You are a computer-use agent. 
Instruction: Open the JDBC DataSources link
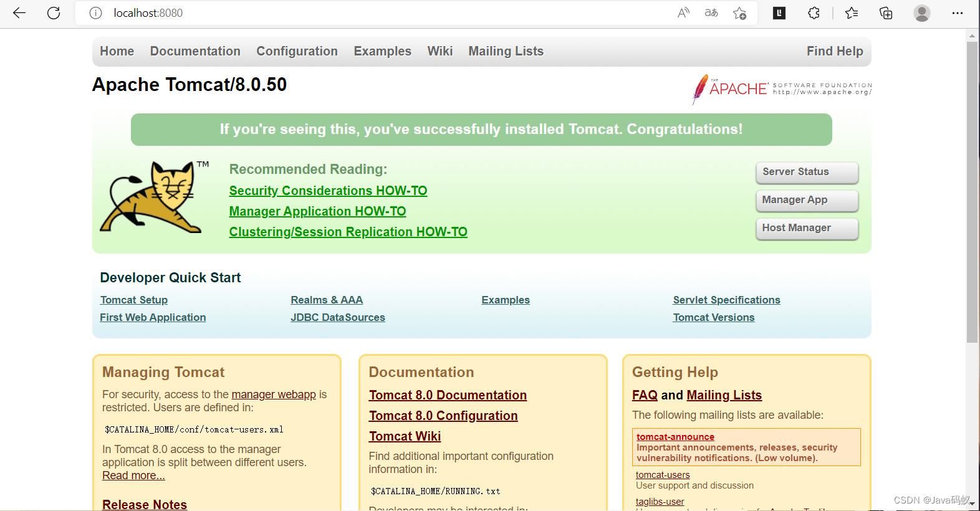tap(338, 317)
